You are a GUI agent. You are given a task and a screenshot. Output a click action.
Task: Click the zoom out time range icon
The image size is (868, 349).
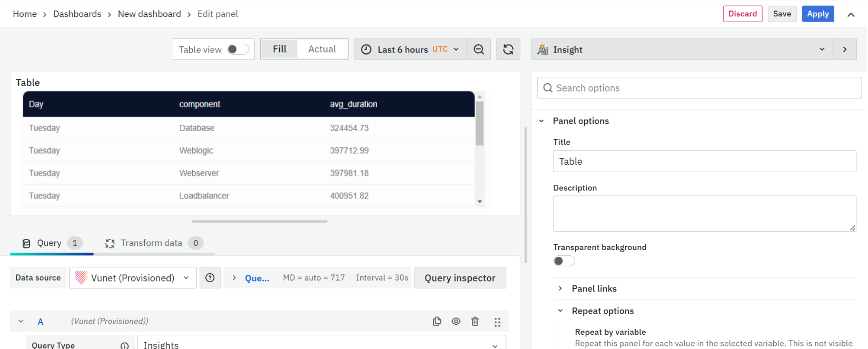tap(479, 49)
